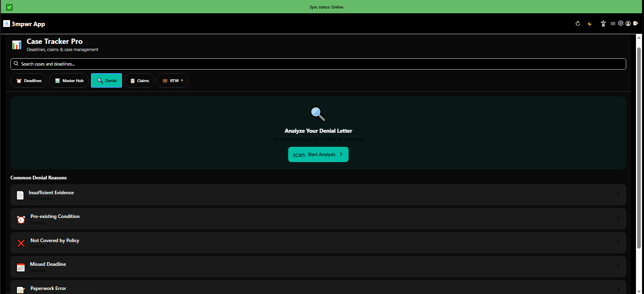644x294 pixels.
Task: Expand Insufficient Evidence row chevron
Action: point(618,195)
